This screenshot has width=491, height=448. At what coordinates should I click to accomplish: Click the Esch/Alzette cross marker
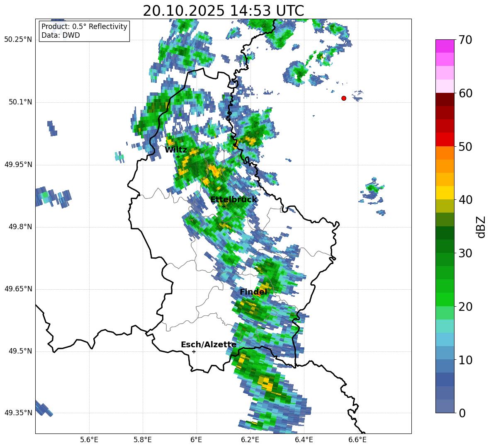pos(194,351)
